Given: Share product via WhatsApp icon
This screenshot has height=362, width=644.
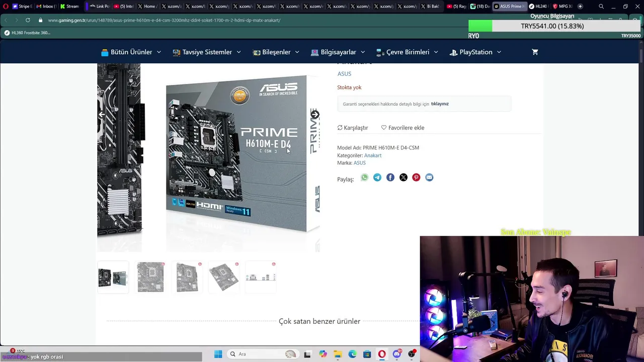Looking at the screenshot, I should click(x=364, y=177).
